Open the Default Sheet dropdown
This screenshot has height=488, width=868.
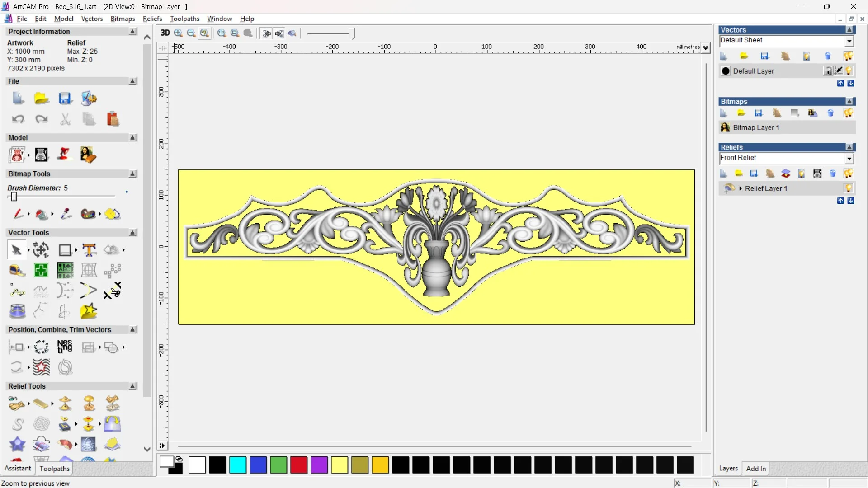(849, 41)
